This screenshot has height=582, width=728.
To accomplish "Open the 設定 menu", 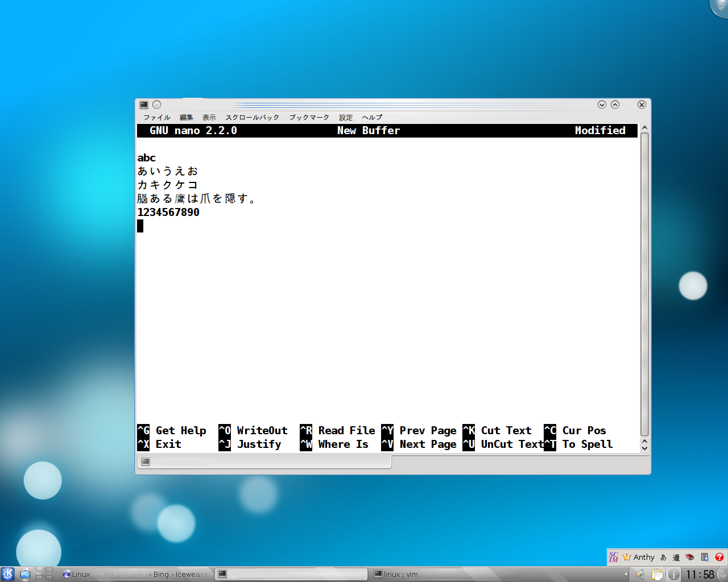I will coord(346,117).
